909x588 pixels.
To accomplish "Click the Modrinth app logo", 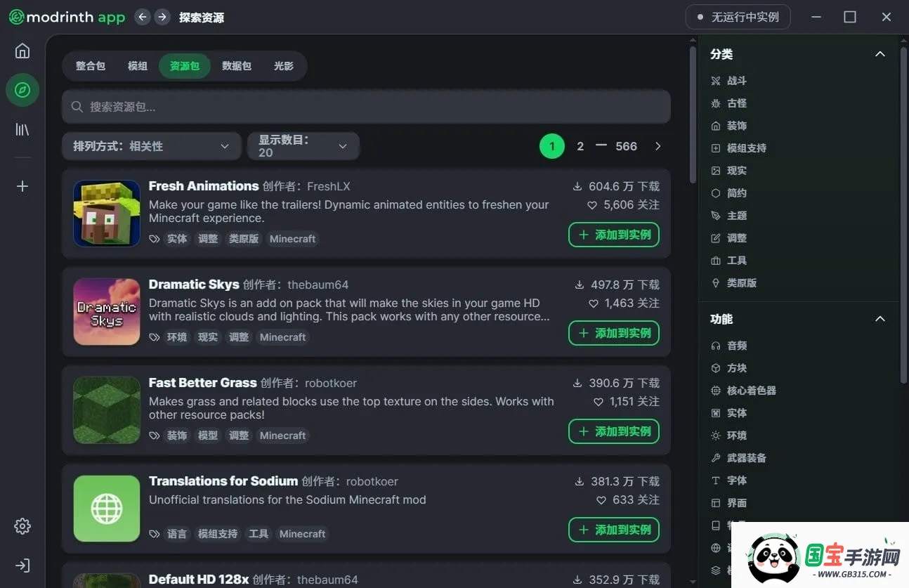I will tap(67, 17).
